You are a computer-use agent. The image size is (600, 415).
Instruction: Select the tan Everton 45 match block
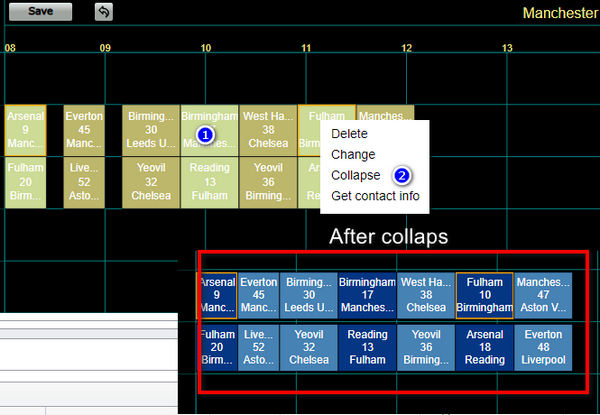(84, 130)
